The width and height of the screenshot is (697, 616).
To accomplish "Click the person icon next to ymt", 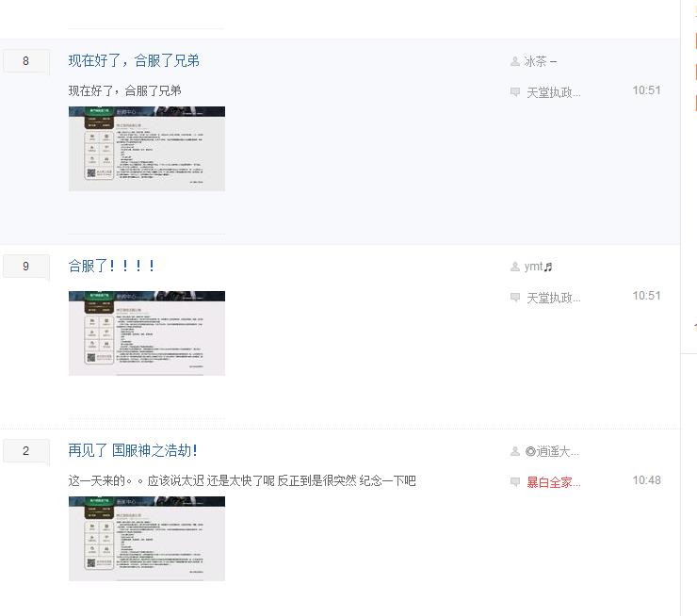I will [x=514, y=267].
